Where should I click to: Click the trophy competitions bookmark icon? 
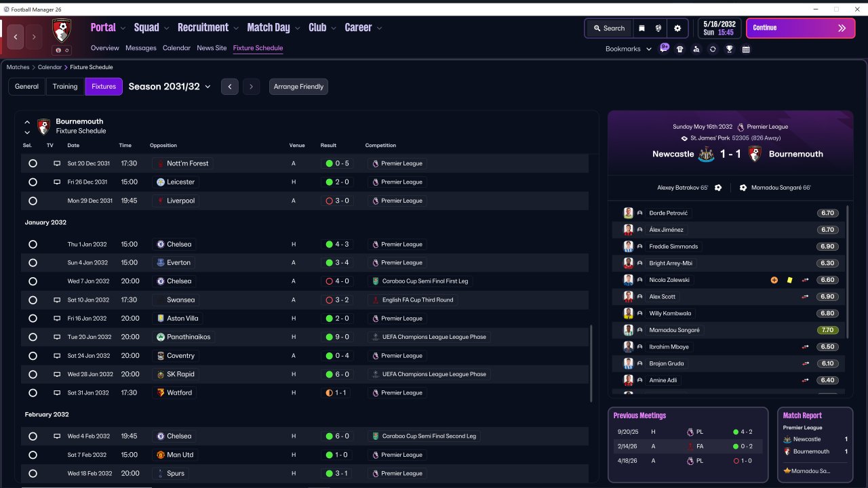tap(730, 49)
